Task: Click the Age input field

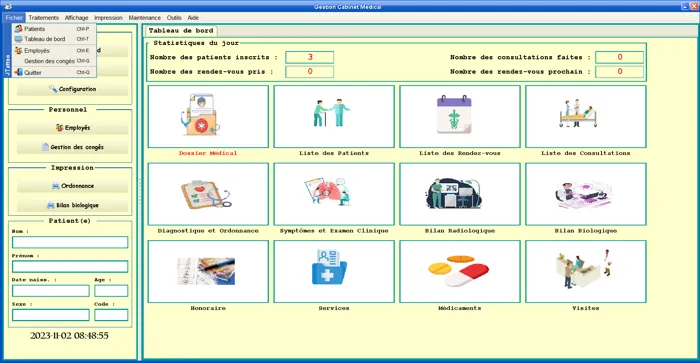Action: [111, 291]
